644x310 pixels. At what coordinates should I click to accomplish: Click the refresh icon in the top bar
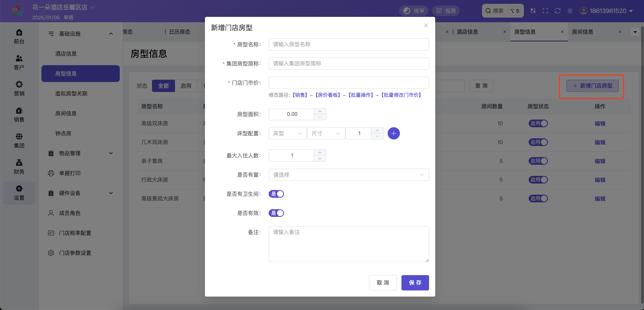click(557, 11)
